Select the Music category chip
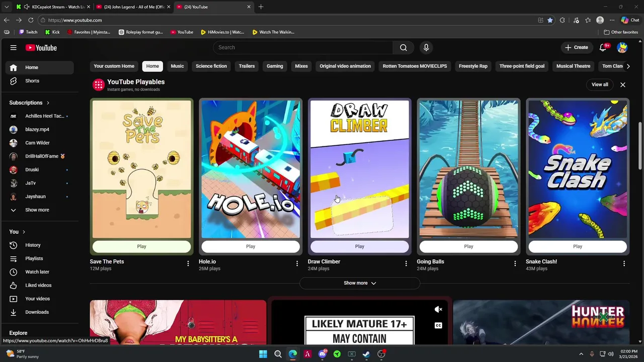 point(177,66)
